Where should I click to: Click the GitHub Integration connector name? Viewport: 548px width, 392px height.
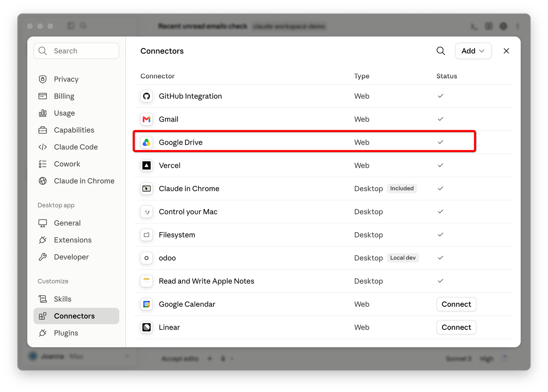tap(190, 96)
